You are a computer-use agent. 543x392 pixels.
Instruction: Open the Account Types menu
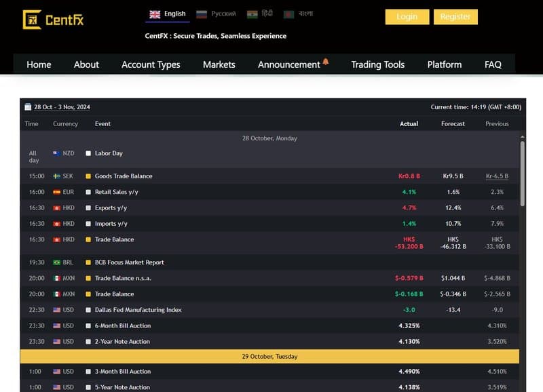pyautogui.click(x=151, y=64)
